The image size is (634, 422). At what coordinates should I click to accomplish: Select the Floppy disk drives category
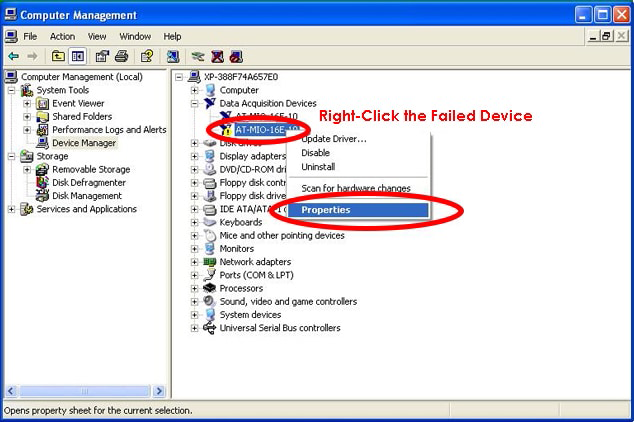[x=253, y=196]
